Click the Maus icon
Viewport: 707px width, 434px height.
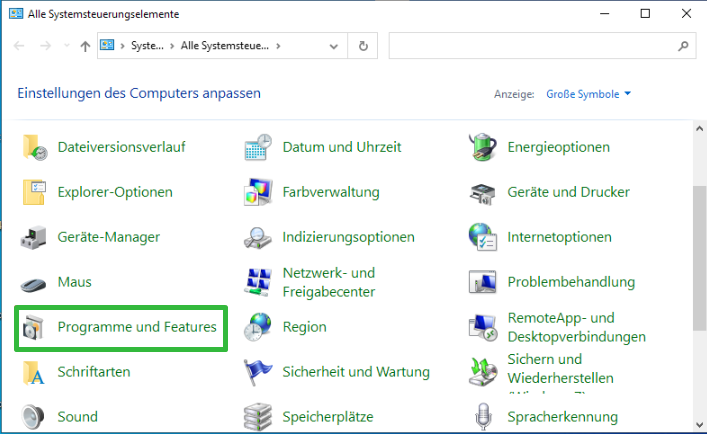point(33,284)
